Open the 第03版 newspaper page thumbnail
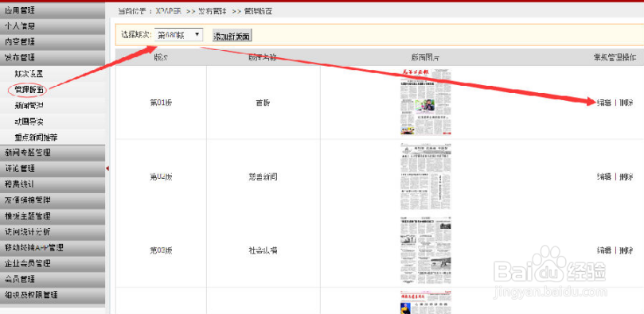644x314 pixels. click(x=426, y=250)
